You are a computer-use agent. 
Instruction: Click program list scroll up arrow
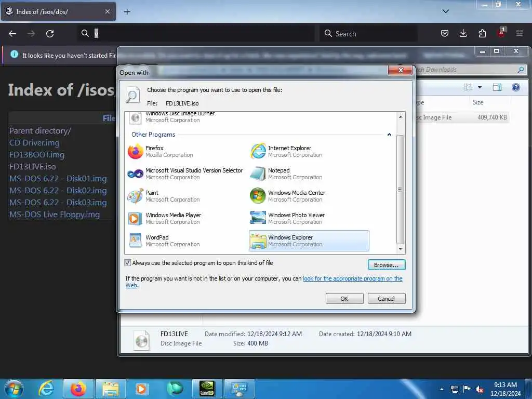pos(401,117)
